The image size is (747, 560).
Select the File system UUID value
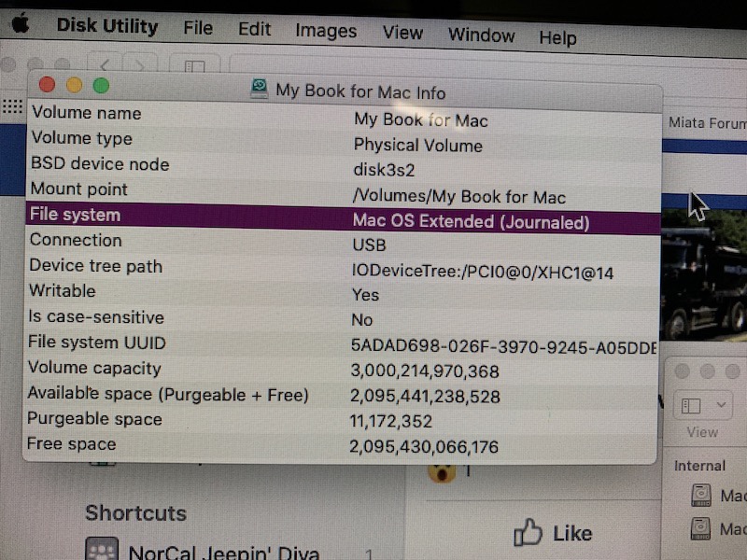503,346
